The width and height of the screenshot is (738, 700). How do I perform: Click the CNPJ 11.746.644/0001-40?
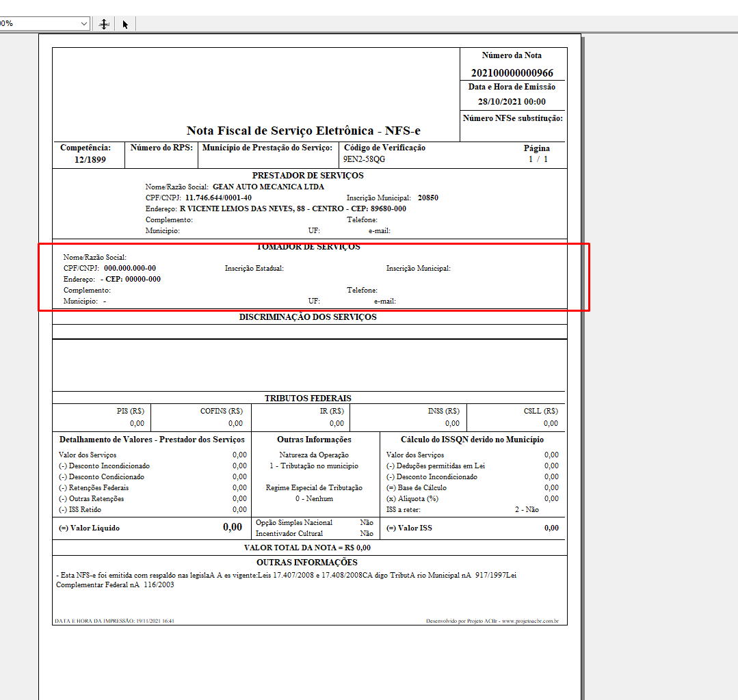pyautogui.click(x=218, y=198)
